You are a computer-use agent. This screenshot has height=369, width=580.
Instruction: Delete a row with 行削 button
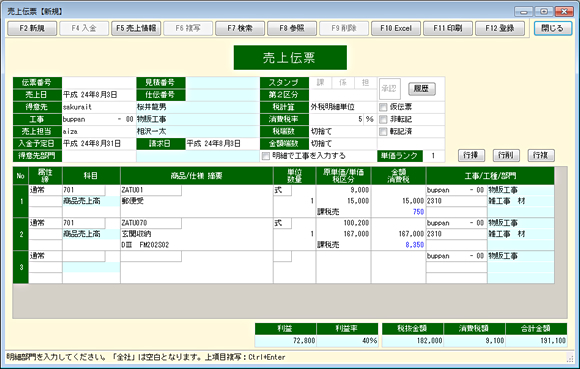point(506,155)
